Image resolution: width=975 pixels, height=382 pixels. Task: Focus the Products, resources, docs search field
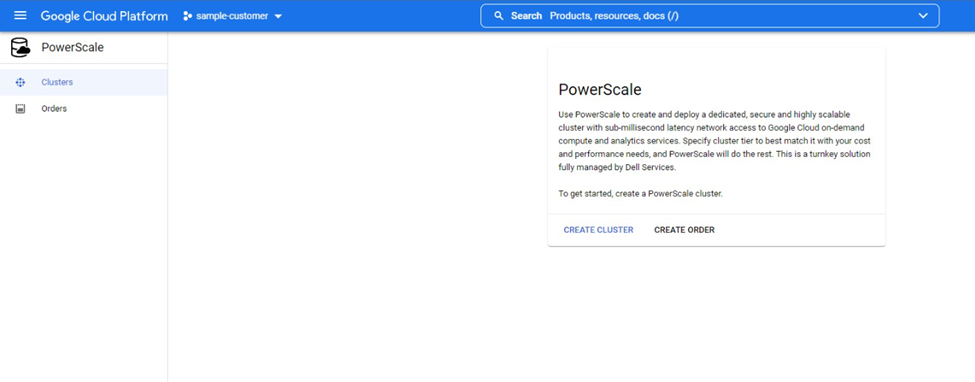click(x=709, y=16)
